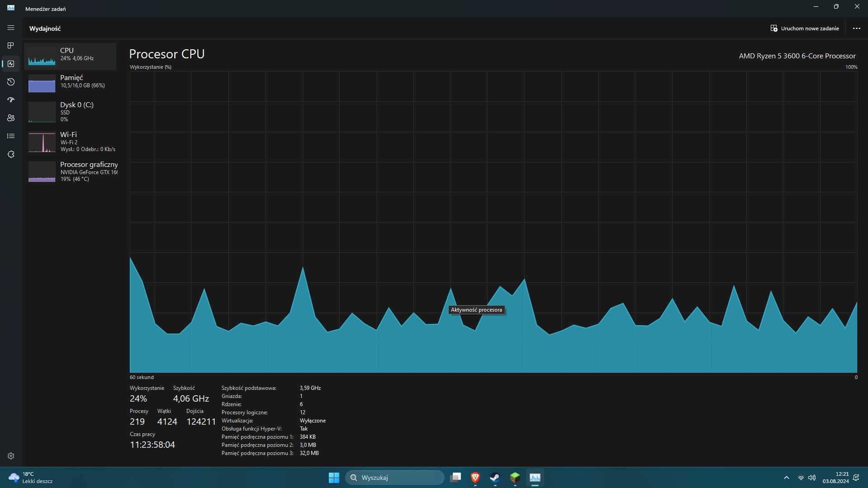Click the '3,59 GHz' base speed value
Image resolution: width=868 pixels, height=488 pixels.
[310, 388]
